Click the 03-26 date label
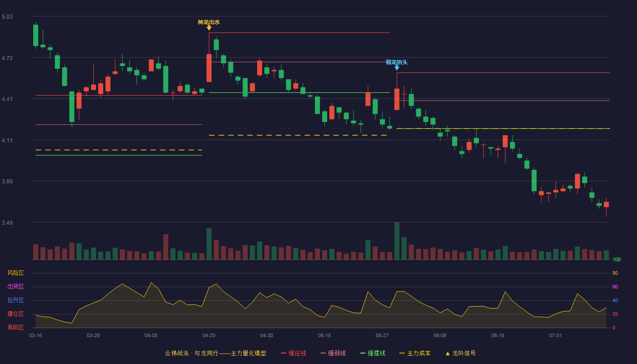 pos(93,335)
